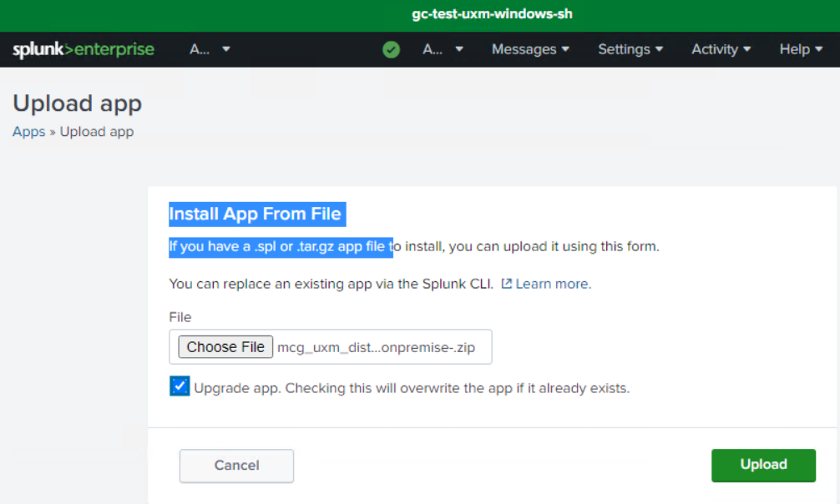This screenshot has width=840, height=504.
Task: Click the Install App From File heading
Action: pos(256,214)
